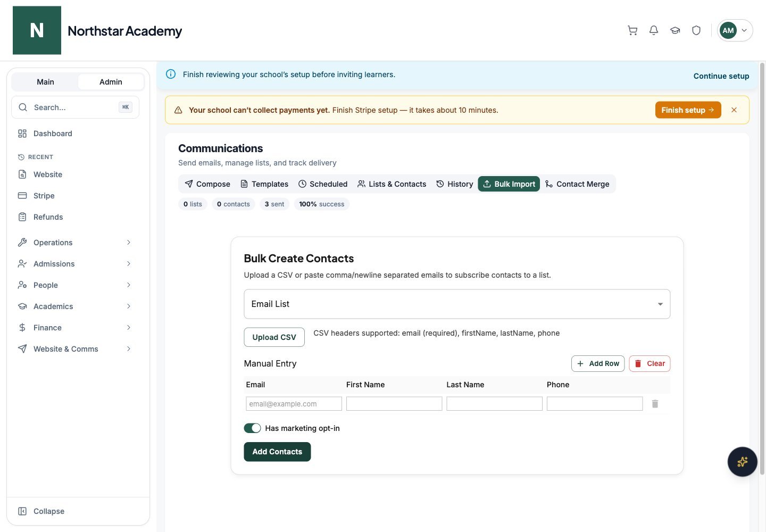Click the '0 lists' stat chip
Image resolution: width=766 pixels, height=532 pixels.
coord(193,204)
